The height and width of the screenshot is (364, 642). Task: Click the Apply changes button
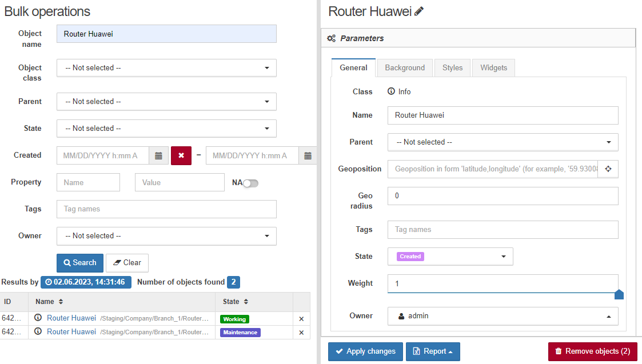366,352
